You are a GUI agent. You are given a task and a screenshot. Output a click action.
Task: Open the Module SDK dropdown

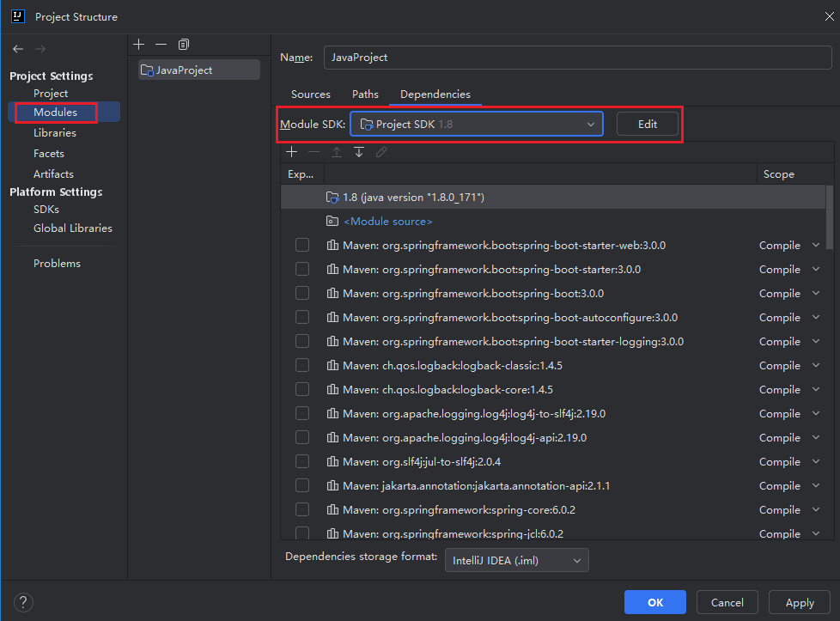477,125
